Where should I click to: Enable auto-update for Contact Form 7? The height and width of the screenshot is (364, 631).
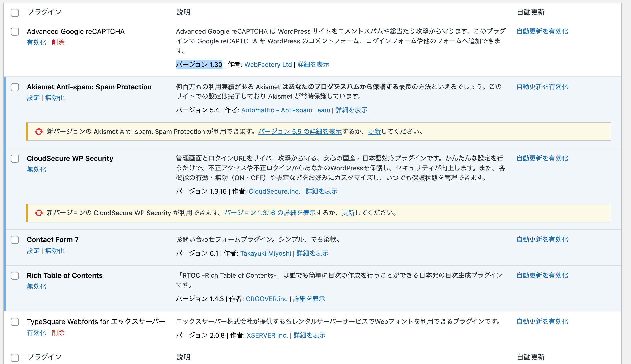542,239
